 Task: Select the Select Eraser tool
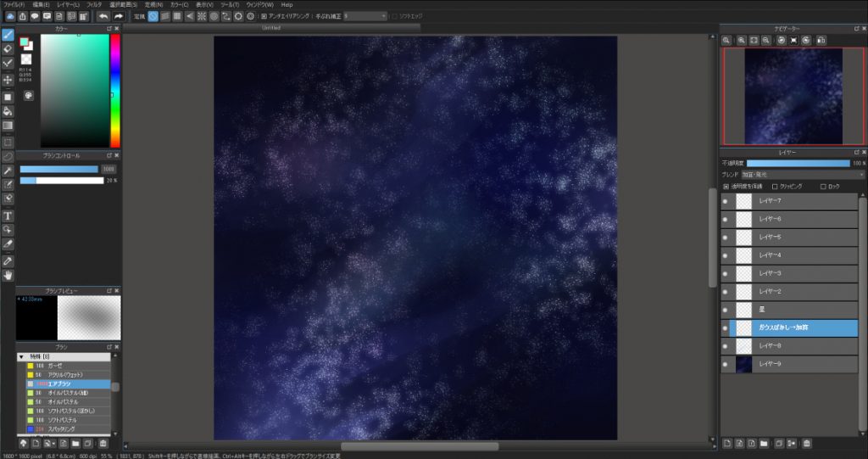(x=8, y=199)
